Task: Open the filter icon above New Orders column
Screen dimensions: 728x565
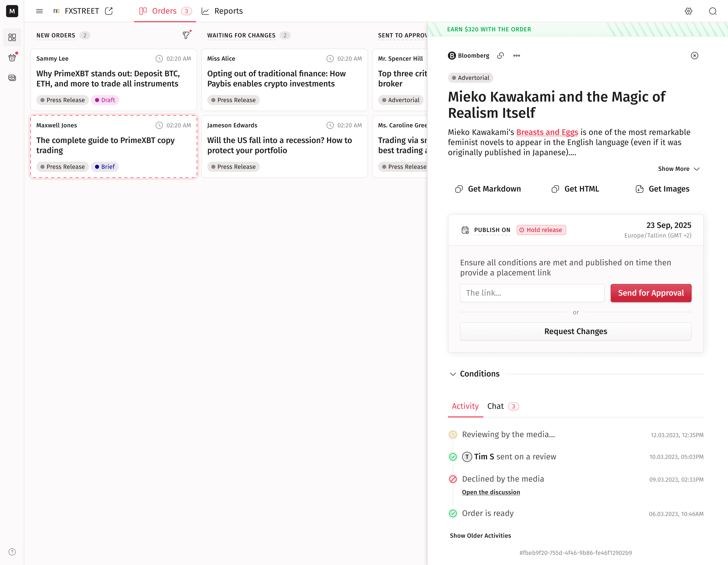Action: click(x=186, y=35)
